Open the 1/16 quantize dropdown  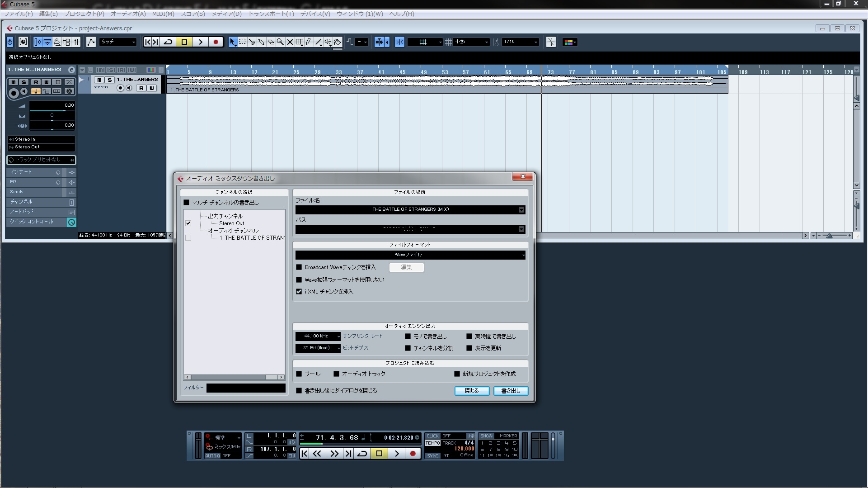tap(521, 42)
